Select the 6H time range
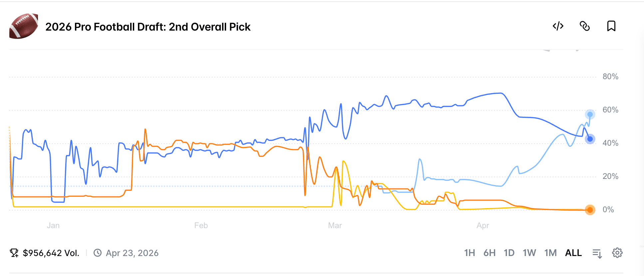 point(489,253)
